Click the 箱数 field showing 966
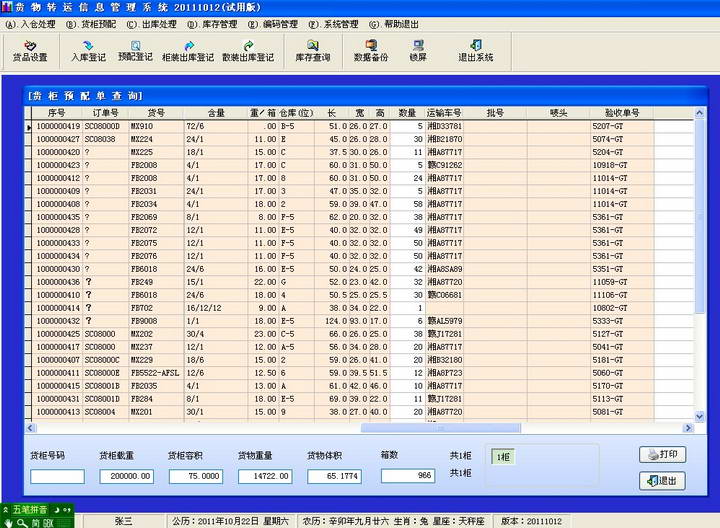 (408, 476)
